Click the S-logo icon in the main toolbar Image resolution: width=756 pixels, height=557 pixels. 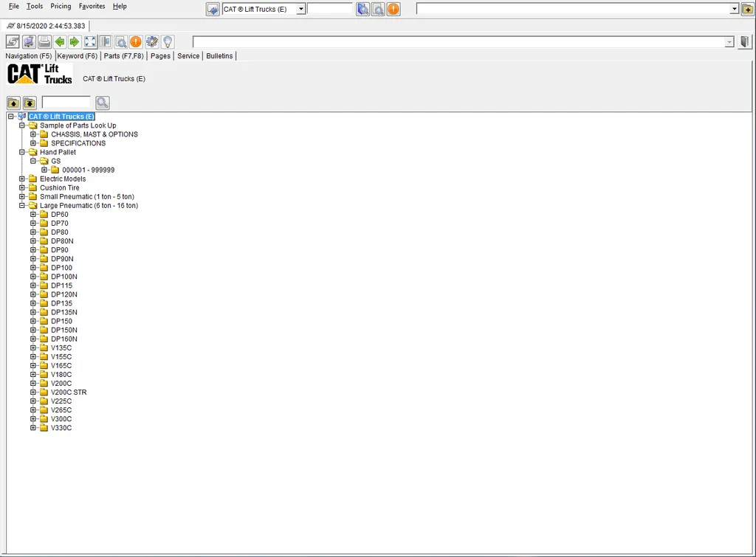[x=13, y=42]
